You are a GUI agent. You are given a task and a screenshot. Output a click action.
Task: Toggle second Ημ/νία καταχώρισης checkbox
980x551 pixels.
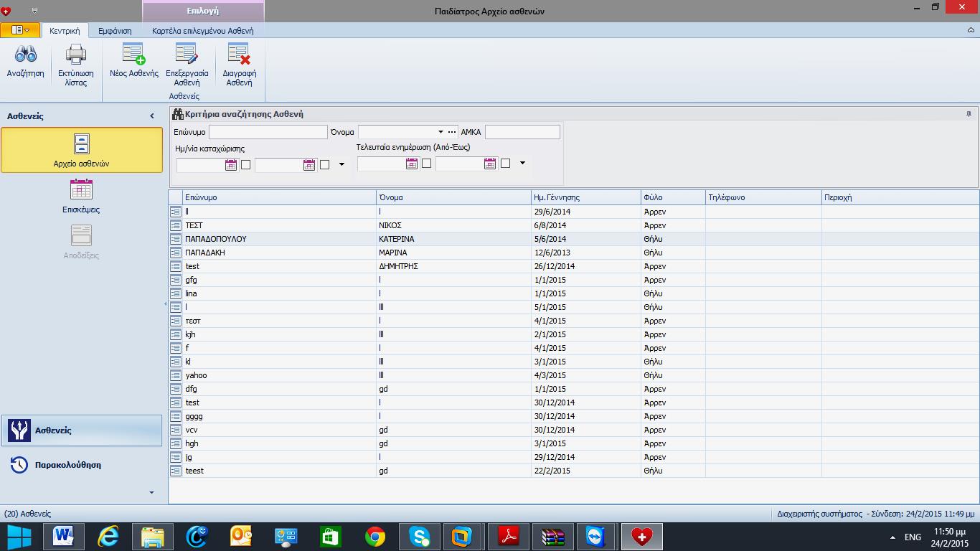click(324, 164)
